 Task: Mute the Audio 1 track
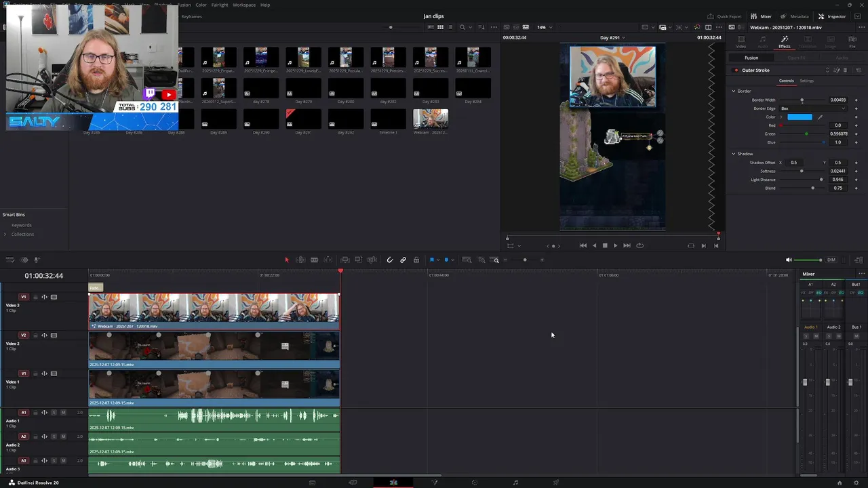point(64,412)
